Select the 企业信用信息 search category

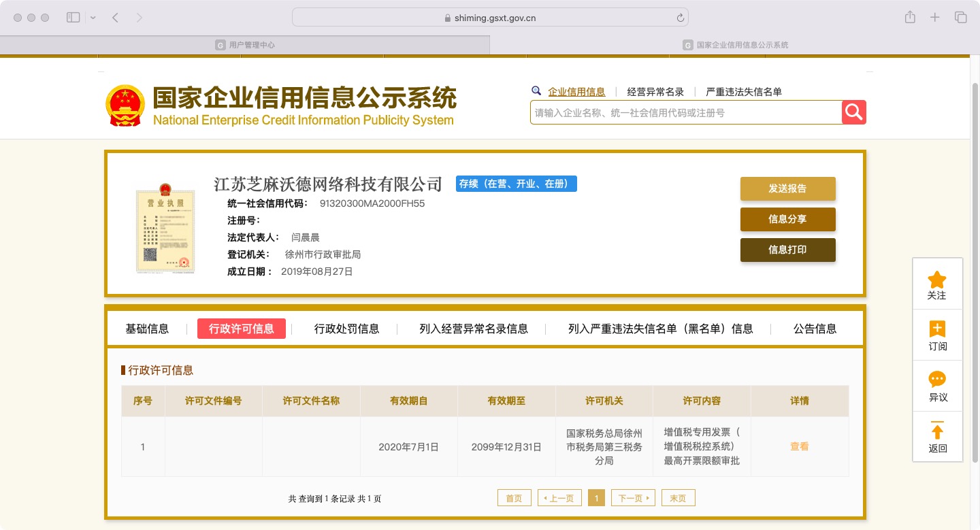point(576,92)
